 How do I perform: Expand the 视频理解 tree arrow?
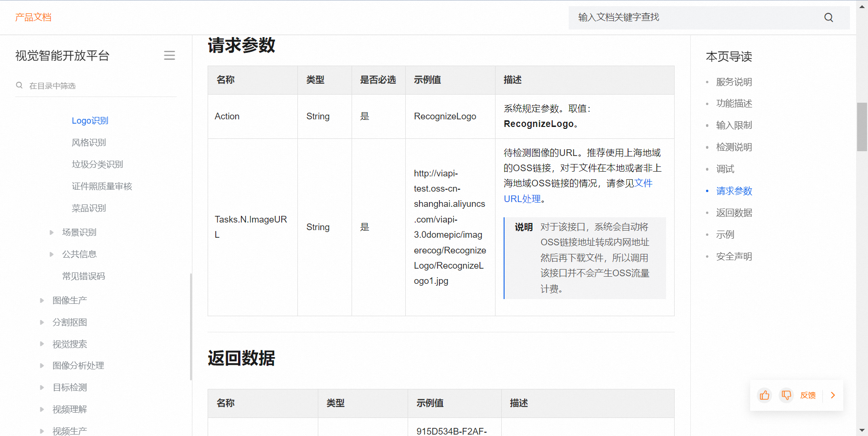(42, 409)
